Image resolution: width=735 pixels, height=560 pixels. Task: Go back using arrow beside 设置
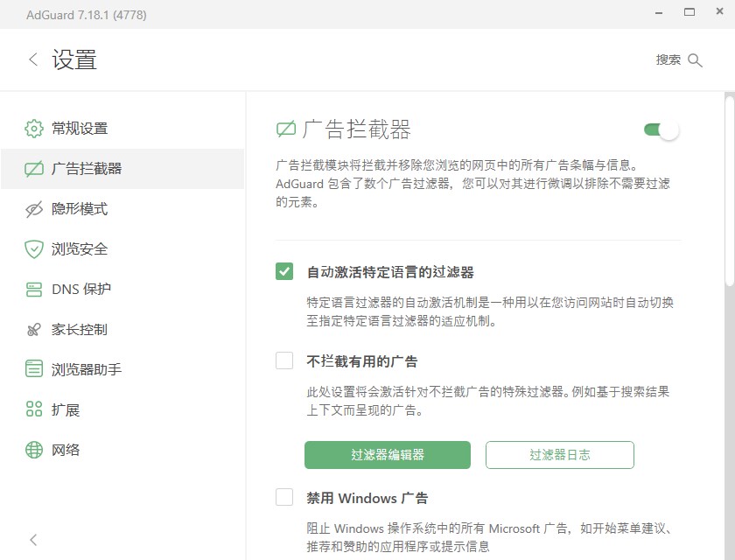point(33,59)
